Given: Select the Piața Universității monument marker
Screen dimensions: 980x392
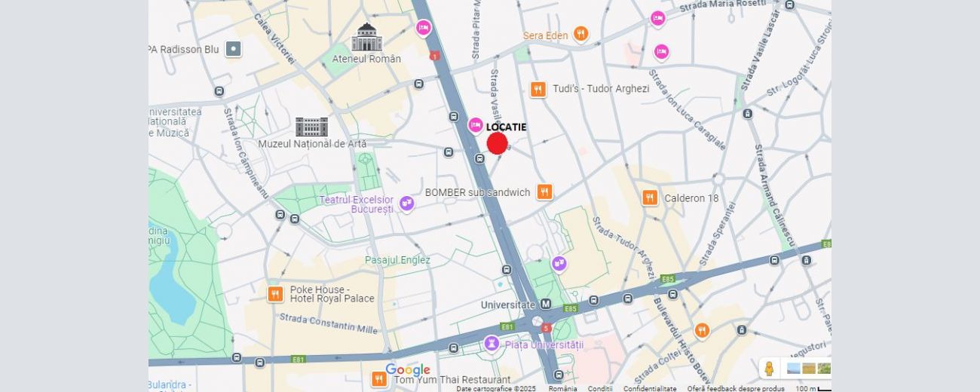Looking at the screenshot, I should (x=492, y=344).
